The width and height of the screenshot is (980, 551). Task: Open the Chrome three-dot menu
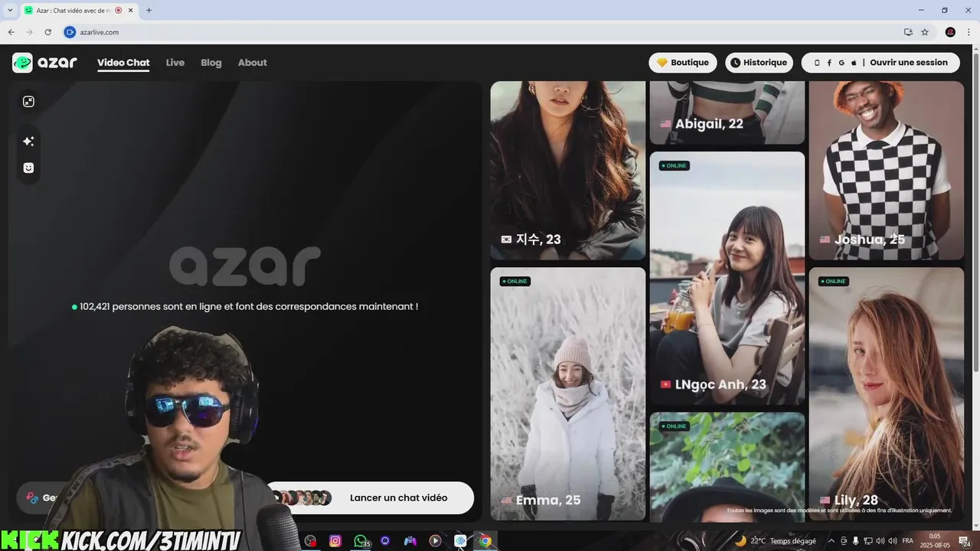coord(968,32)
